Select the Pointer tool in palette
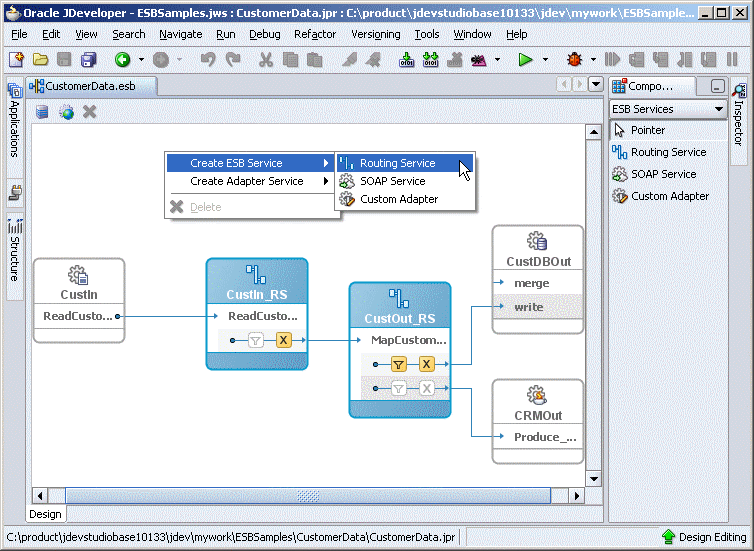Image resolution: width=754 pixels, height=551 pixels. pyautogui.click(x=668, y=130)
